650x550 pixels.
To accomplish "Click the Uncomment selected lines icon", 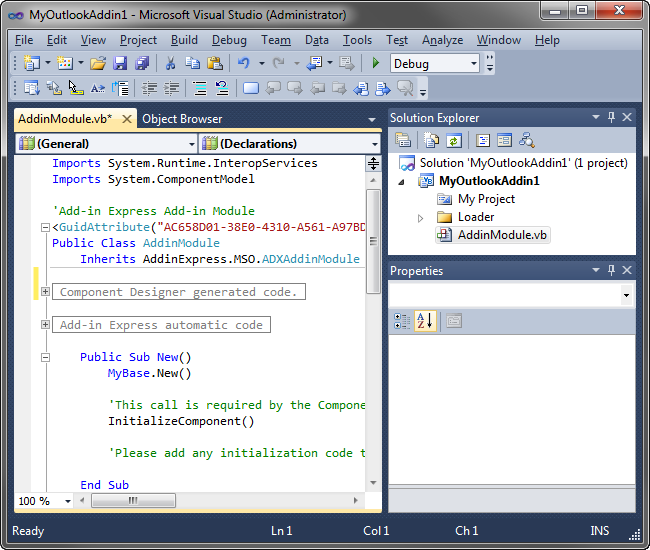I will tap(222, 88).
